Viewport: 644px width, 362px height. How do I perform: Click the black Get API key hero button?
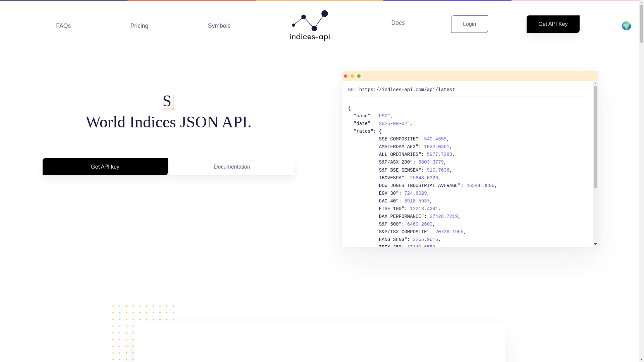pyautogui.click(x=105, y=167)
